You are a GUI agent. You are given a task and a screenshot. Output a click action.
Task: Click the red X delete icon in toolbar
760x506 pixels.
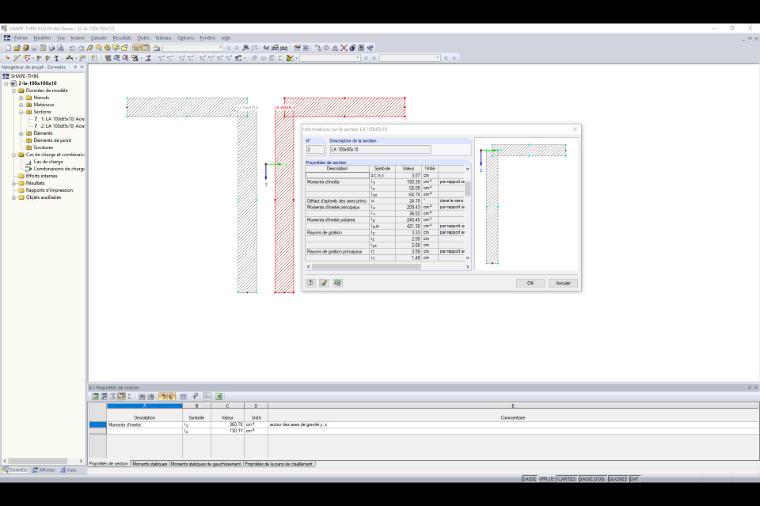click(344, 48)
